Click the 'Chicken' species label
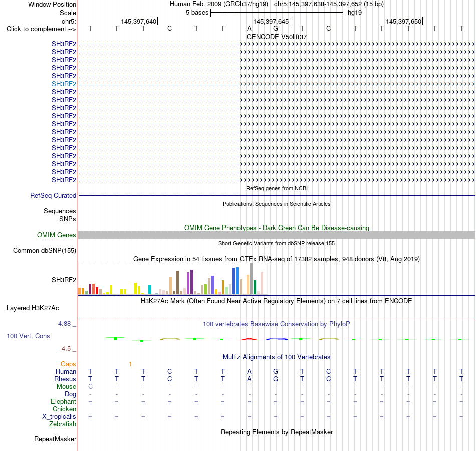Image resolution: width=476 pixels, height=451 pixels. (64, 409)
